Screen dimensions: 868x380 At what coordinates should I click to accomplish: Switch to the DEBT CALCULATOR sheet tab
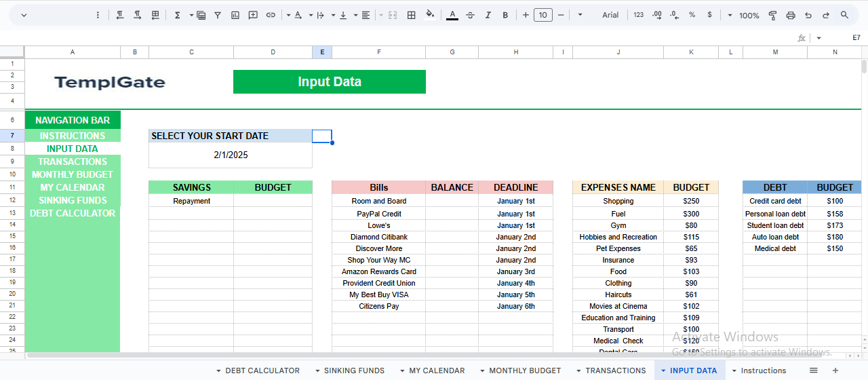click(x=262, y=370)
